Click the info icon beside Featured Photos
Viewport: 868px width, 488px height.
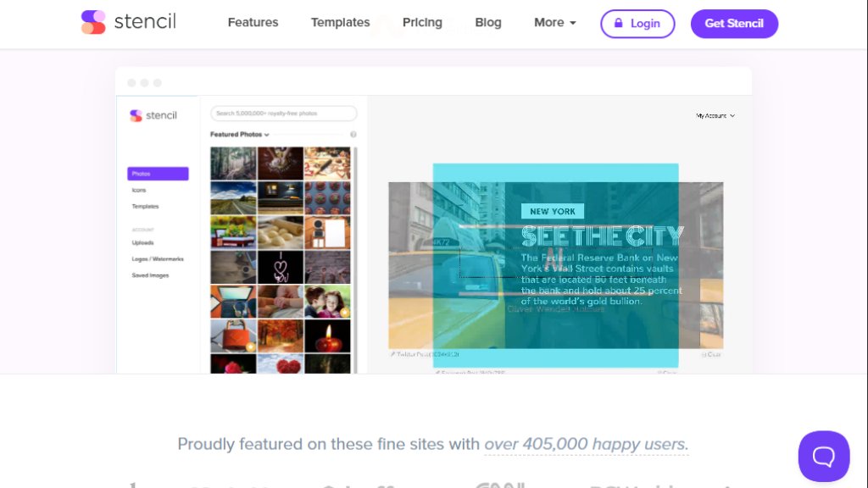[353, 135]
